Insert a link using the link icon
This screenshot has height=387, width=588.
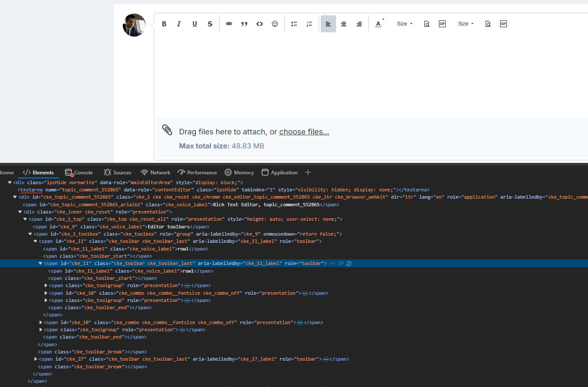click(229, 24)
